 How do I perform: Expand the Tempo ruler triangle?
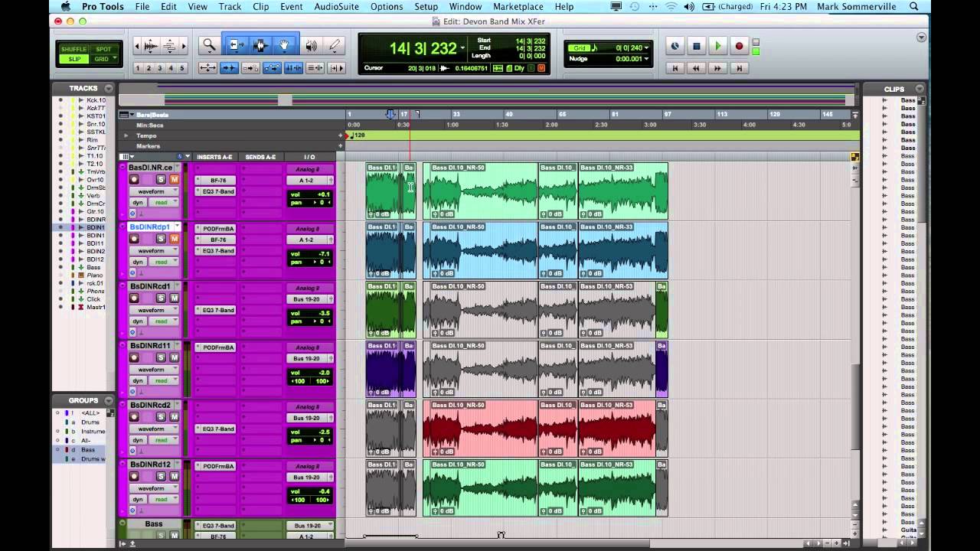pyautogui.click(x=126, y=135)
